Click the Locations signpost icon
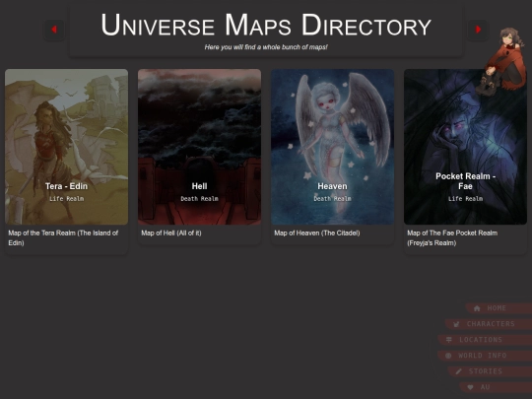 click(x=449, y=340)
